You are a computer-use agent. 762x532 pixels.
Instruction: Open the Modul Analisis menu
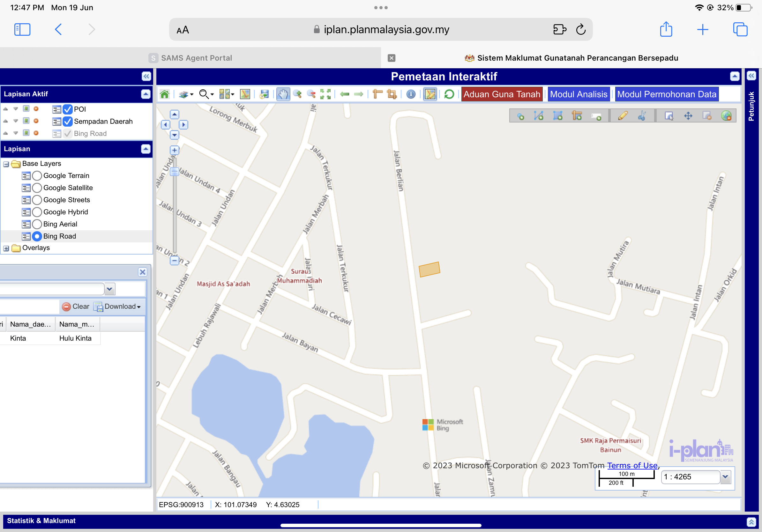pos(579,94)
